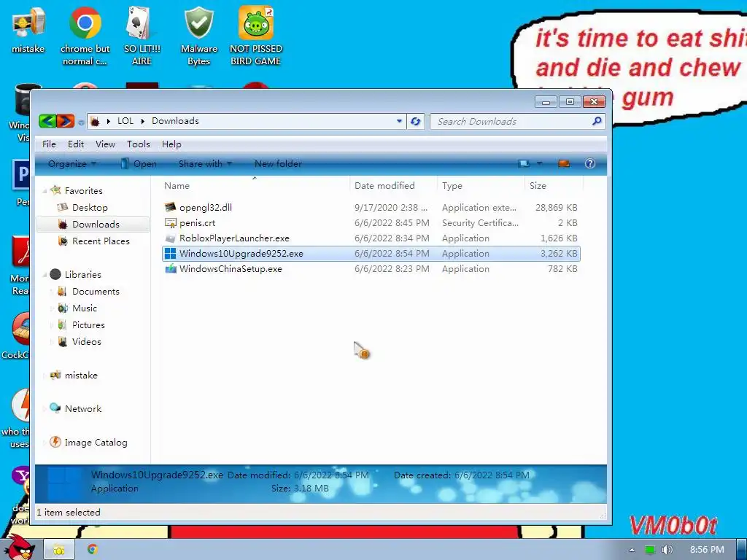Click the Windows10Upgrade9252.exe file icon
Image resolution: width=747 pixels, height=560 pixels.
170,253
